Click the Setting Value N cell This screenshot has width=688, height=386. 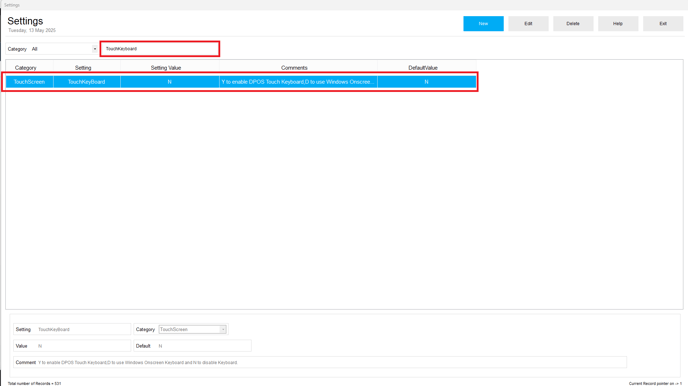tap(169, 82)
